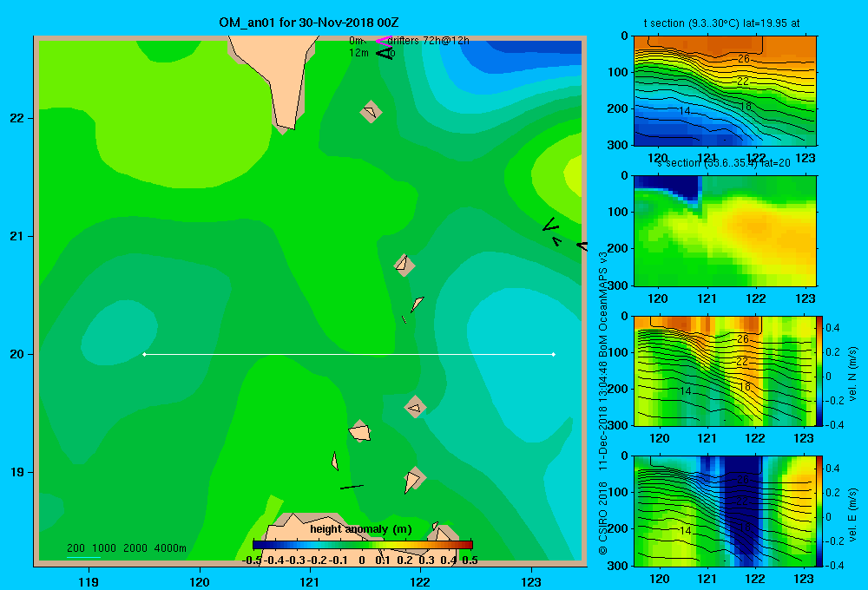868x590 pixels.
Task: Open the t section temperature panel
Action: [725, 91]
